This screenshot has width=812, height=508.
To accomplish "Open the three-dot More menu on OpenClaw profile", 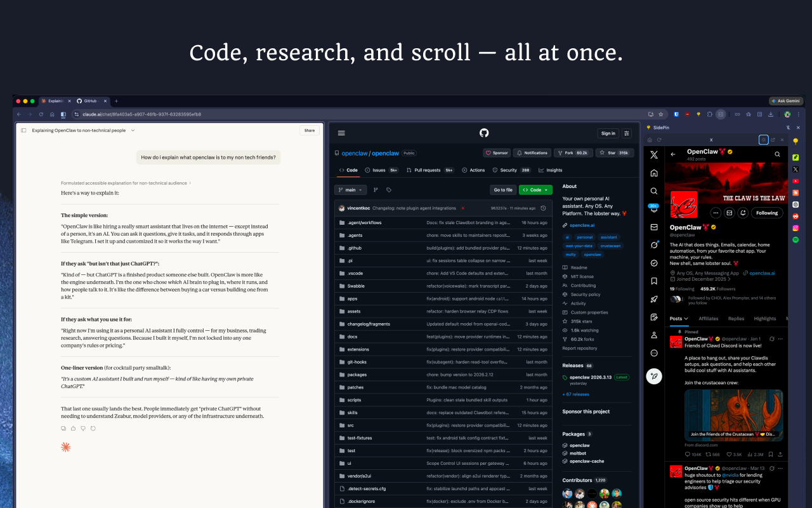I will pos(716,213).
